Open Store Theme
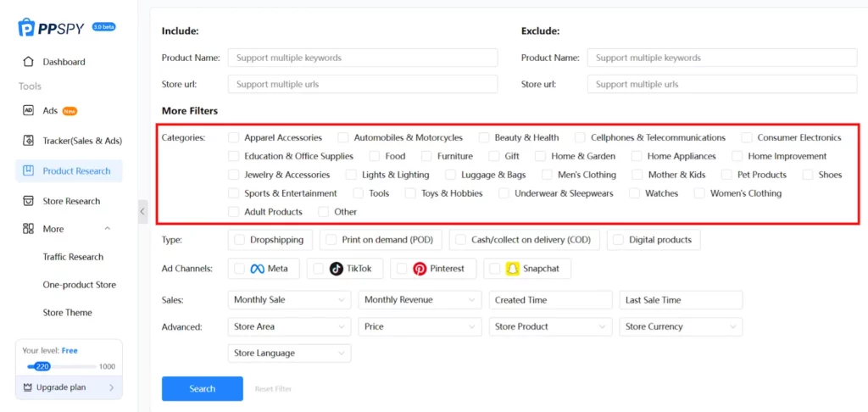This screenshot has height=412, width=868. coord(67,312)
